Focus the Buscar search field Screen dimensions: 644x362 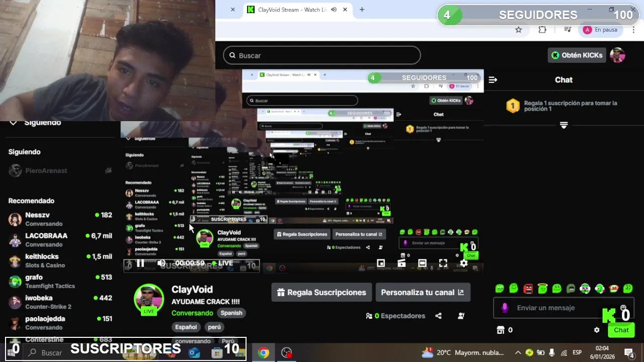[x=322, y=55]
